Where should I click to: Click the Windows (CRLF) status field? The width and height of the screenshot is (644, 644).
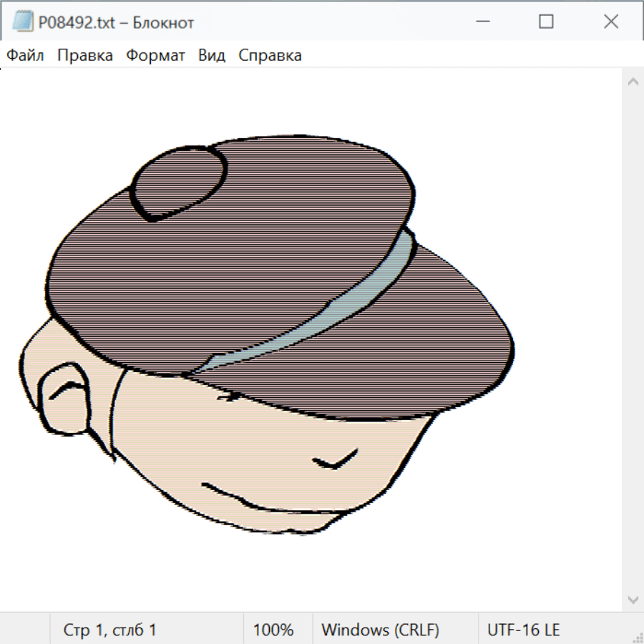[x=380, y=630]
